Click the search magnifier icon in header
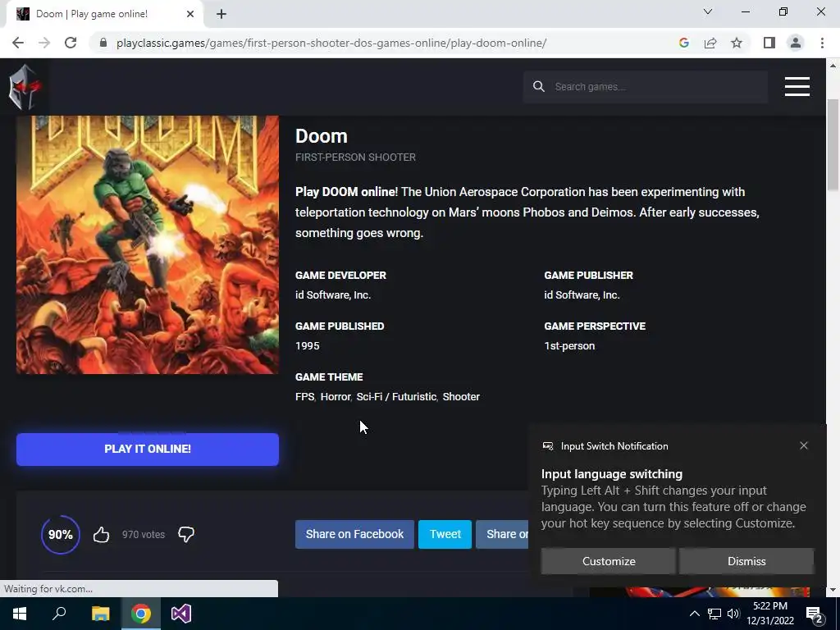Image resolution: width=840 pixels, height=630 pixels. (x=539, y=86)
